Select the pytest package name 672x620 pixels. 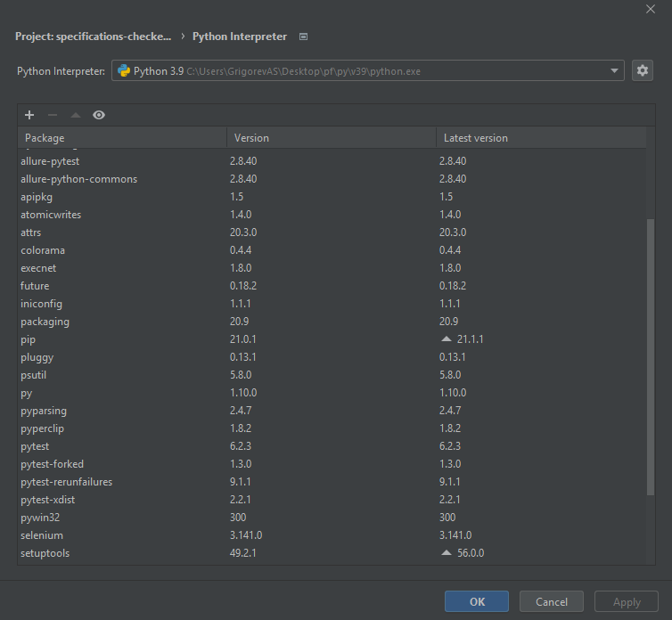tap(35, 446)
